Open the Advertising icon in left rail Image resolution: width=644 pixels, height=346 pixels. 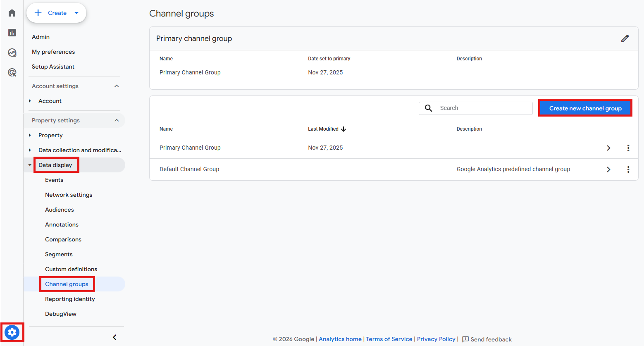click(12, 72)
